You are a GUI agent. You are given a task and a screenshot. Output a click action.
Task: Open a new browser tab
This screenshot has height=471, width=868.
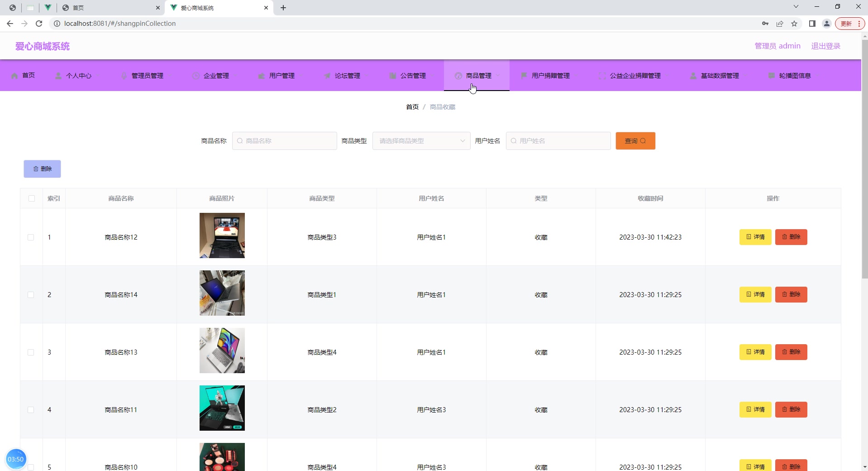pyautogui.click(x=283, y=8)
